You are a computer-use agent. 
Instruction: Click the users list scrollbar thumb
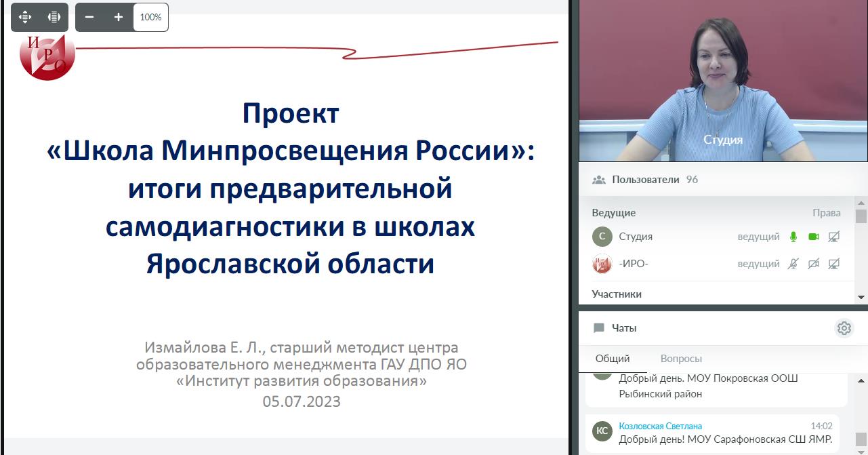point(861,216)
